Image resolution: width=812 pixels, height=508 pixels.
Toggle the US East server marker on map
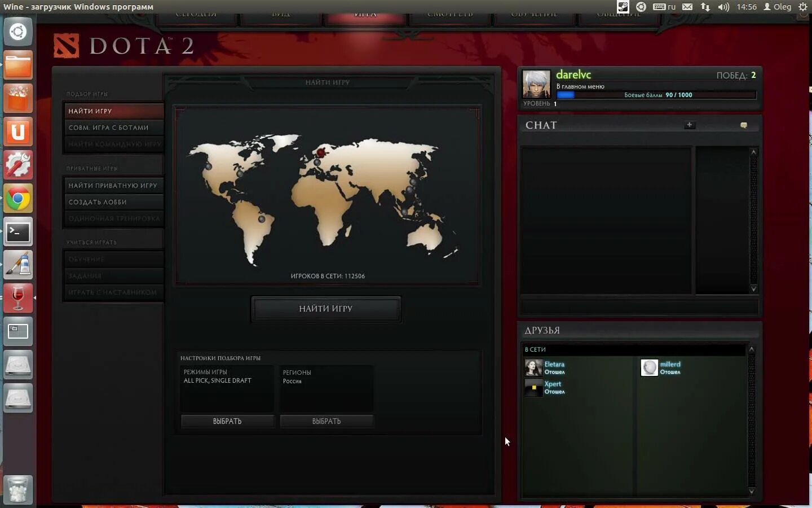(x=240, y=174)
